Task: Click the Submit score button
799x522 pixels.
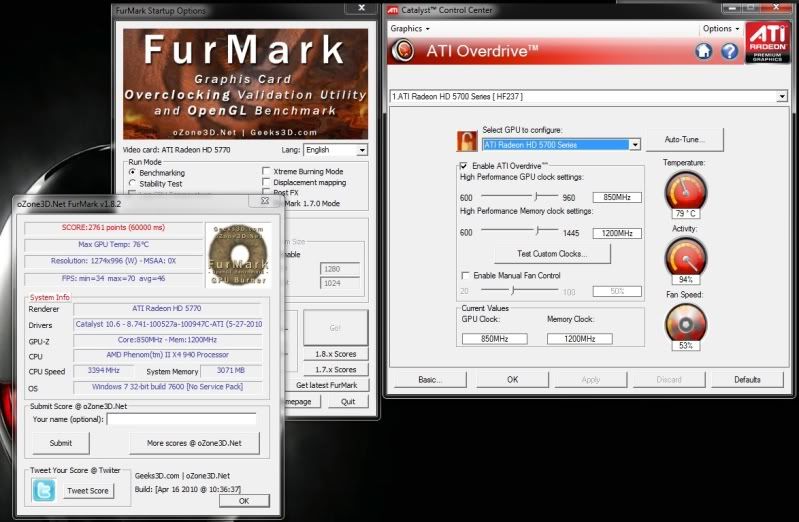Action: (61, 443)
